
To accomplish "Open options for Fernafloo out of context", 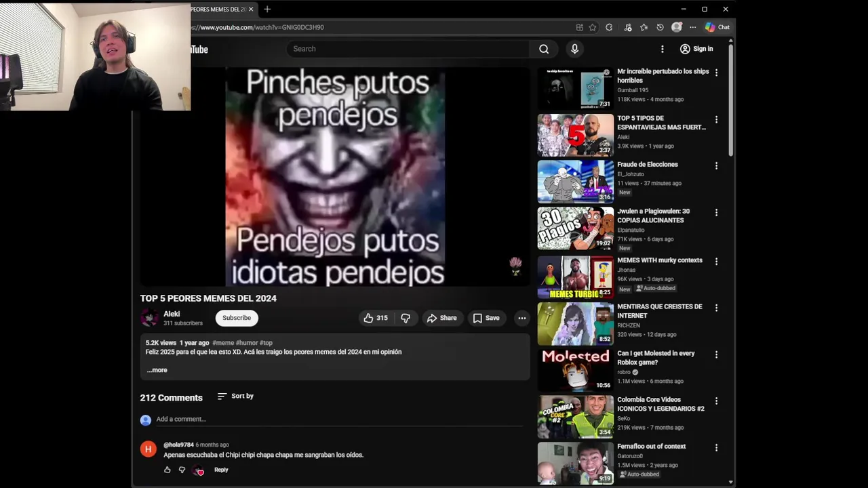I will [716, 447].
